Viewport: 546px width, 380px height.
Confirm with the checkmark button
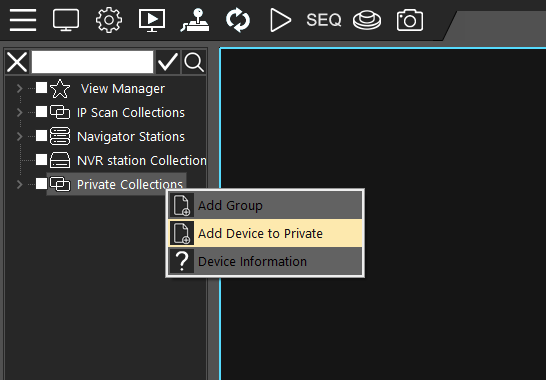(168, 62)
